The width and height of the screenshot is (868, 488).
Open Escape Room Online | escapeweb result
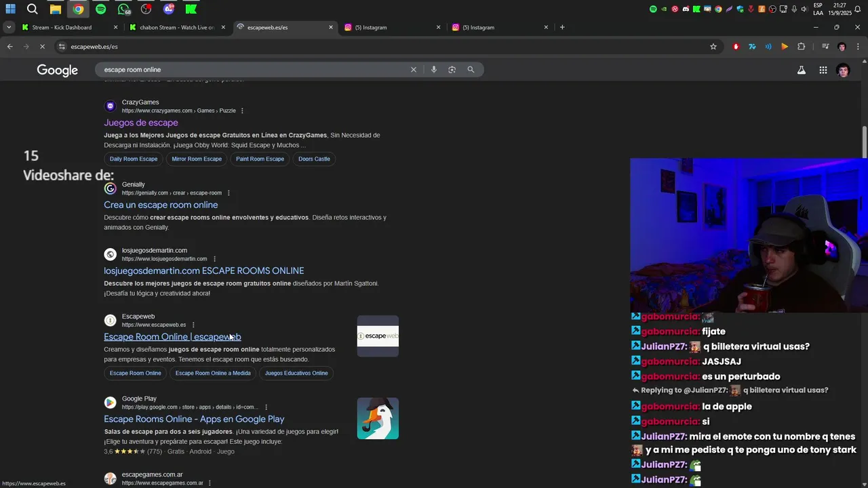pyautogui.click(x=172, y=337)
